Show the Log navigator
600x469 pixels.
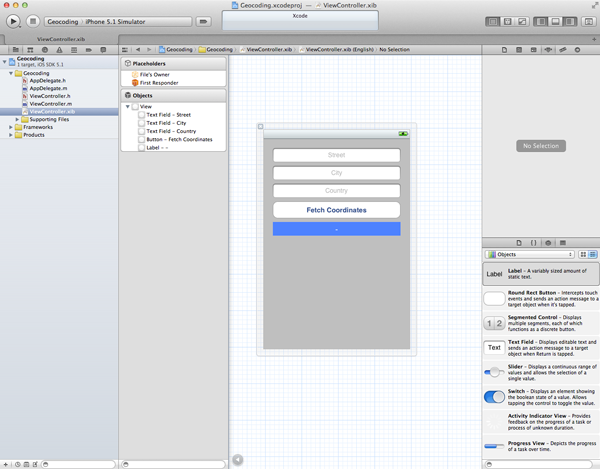point(103,50)
